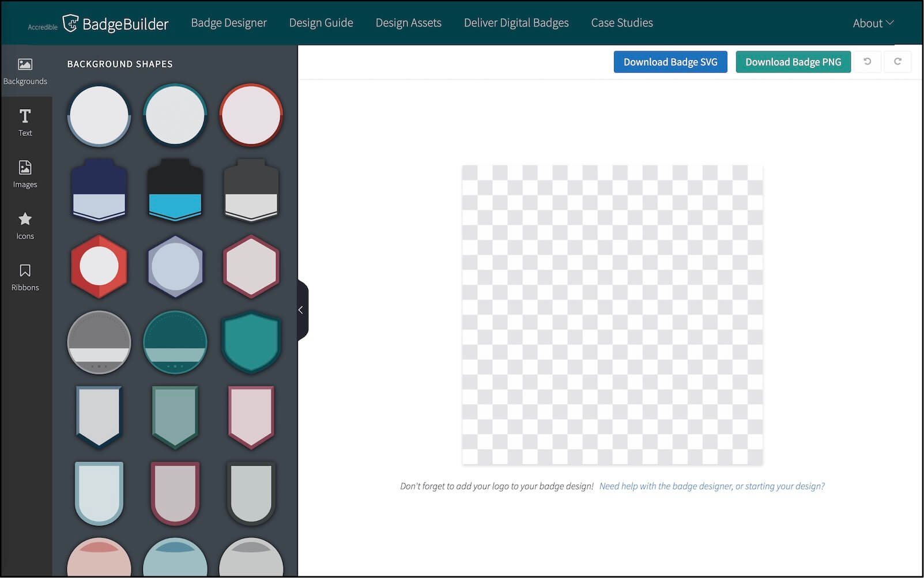Go to Badge Designer
The width and height of the screenshot is (924, 578).
click(x=229, y=23)
